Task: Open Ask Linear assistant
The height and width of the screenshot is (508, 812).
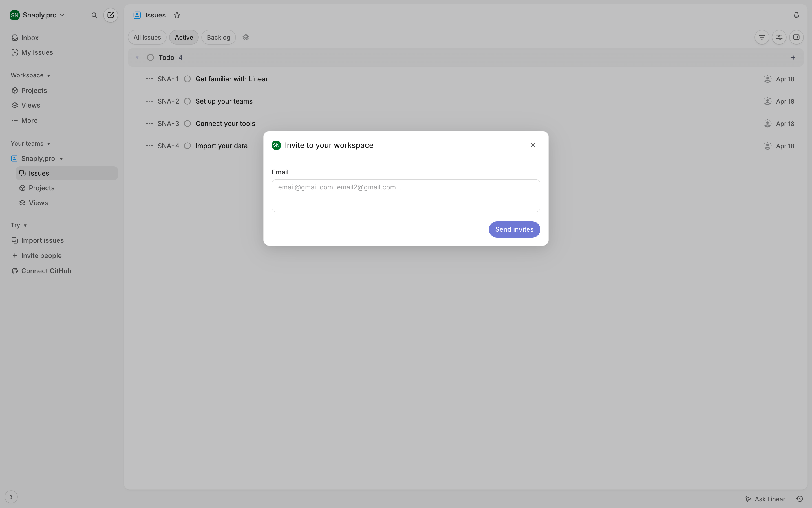Action: click(765, 499)
